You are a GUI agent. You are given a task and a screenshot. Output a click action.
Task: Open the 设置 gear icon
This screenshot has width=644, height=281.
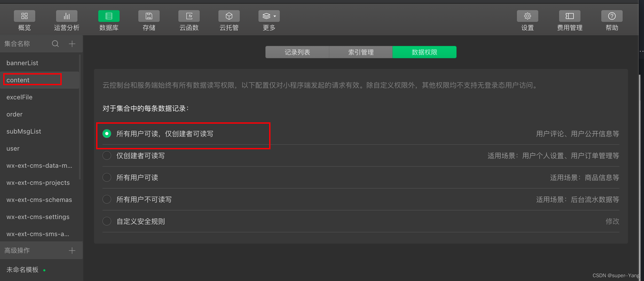527,16
